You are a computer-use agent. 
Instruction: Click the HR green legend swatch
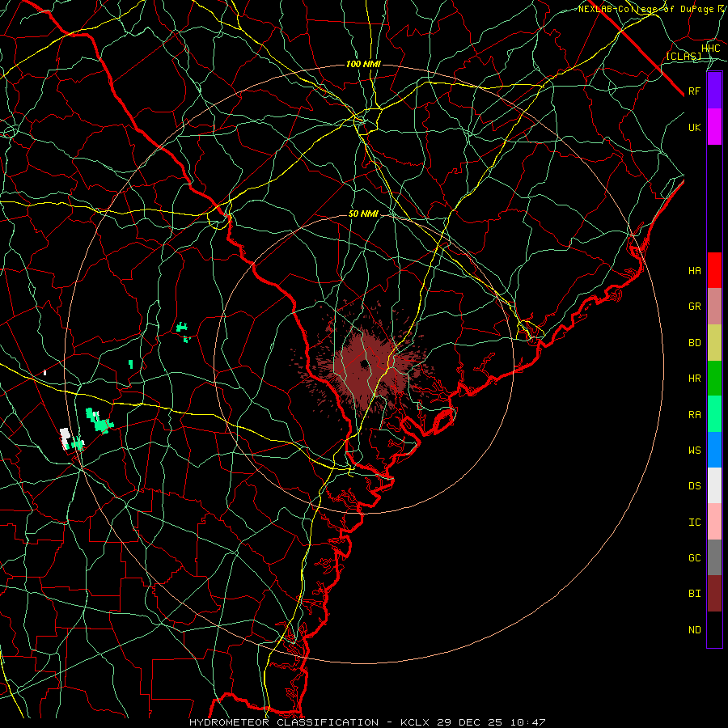(x=714, y=378)
